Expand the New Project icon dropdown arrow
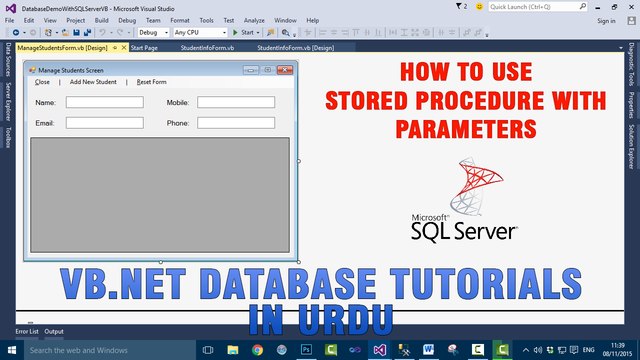 click(x=56, y=33)
